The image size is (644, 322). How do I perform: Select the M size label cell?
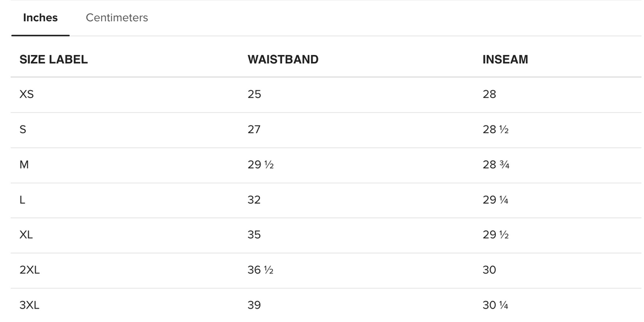(24, 165)
